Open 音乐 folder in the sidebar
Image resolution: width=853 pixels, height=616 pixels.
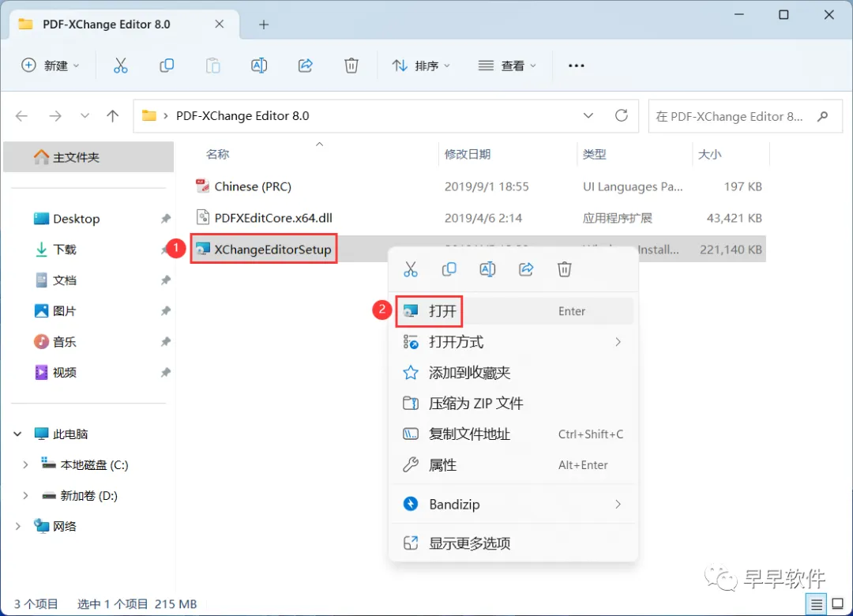point(64,342)
